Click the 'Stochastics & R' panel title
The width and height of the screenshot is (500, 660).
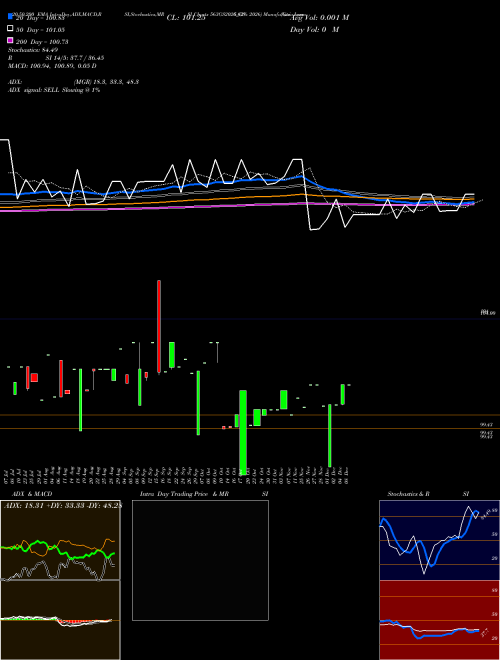409,494
